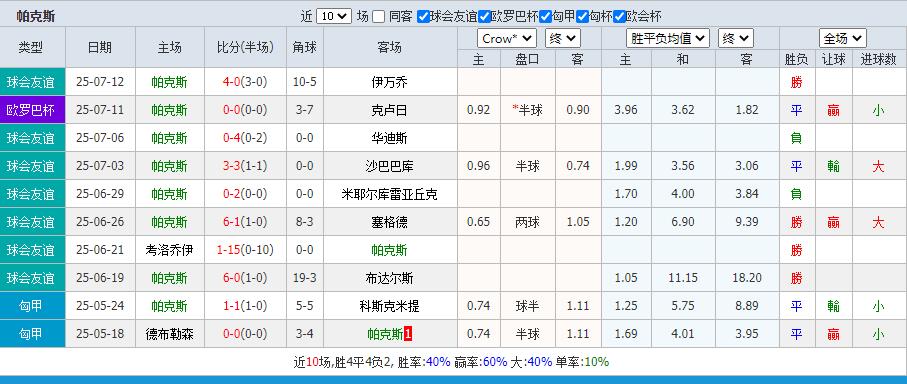Click the 帕克斯 team title at top

tap(36, 17)
